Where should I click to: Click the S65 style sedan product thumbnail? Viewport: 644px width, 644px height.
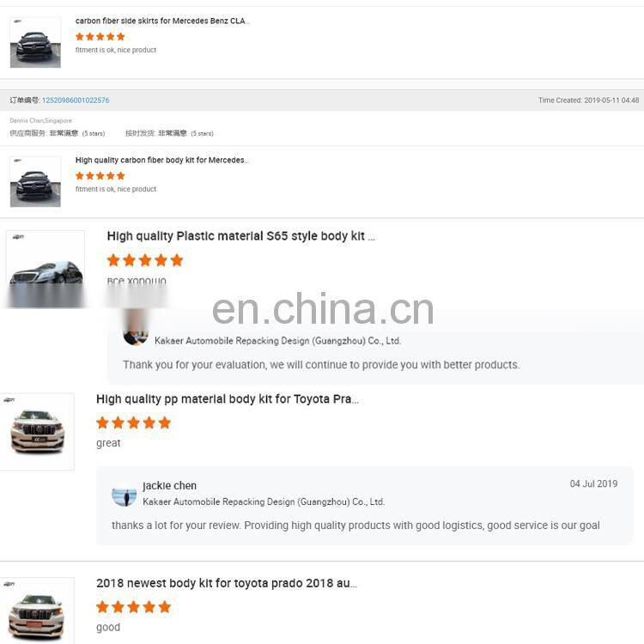pos(46,269)
